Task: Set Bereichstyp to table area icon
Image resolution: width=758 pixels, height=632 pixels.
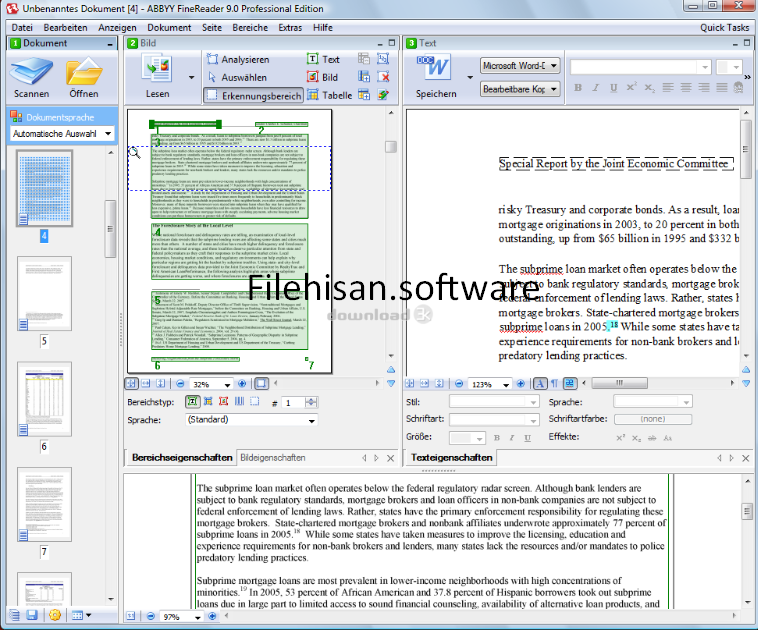Action: coord(208,401)
